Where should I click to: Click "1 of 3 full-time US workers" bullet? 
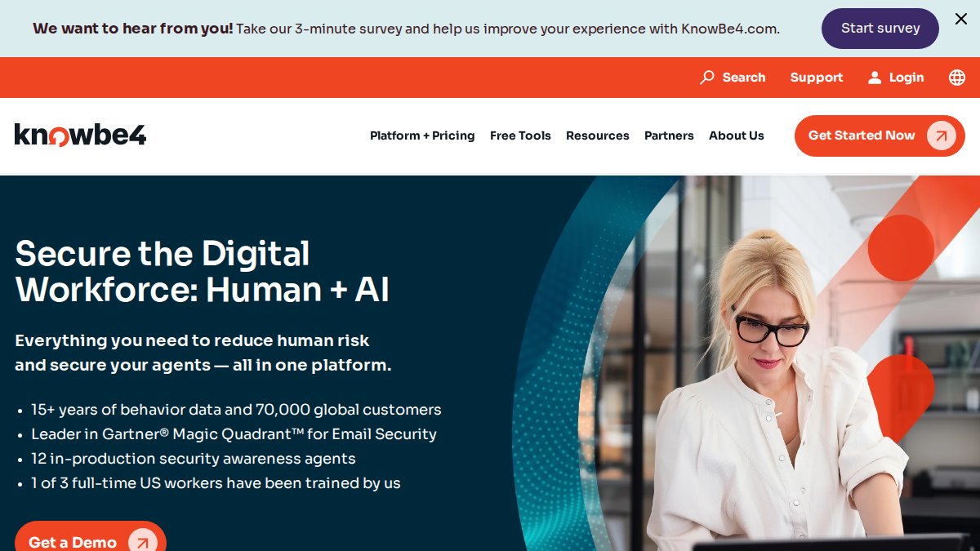[216, 483]
